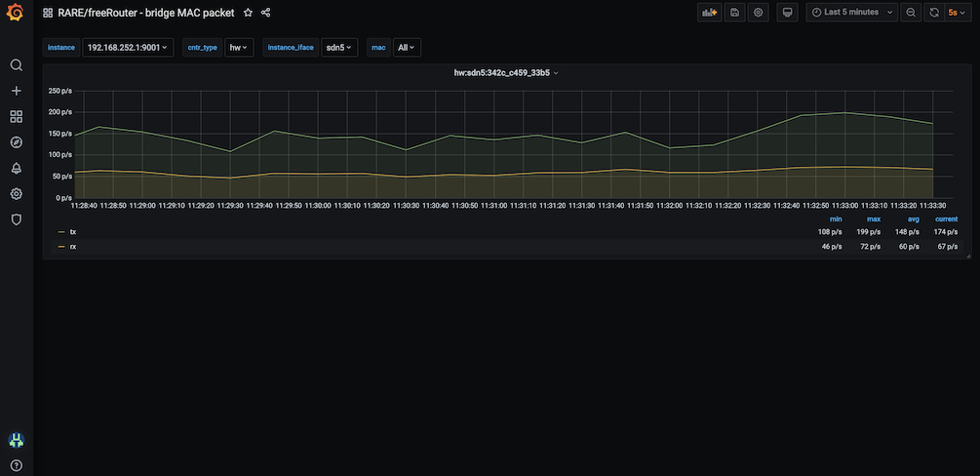
Task: Click the Create plus icon
Action: 16,91
